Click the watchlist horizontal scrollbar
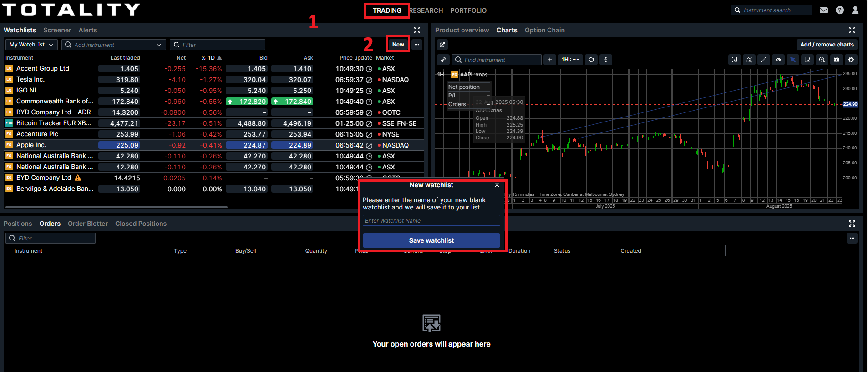Image resolution: width=868 pixels, height=372 pixels. [x=116, y=207]
